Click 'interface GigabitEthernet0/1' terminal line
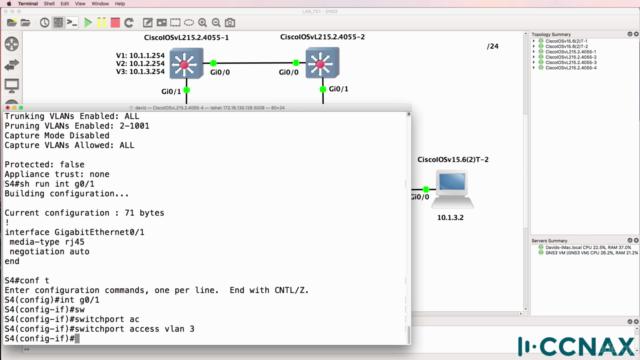 74,232
